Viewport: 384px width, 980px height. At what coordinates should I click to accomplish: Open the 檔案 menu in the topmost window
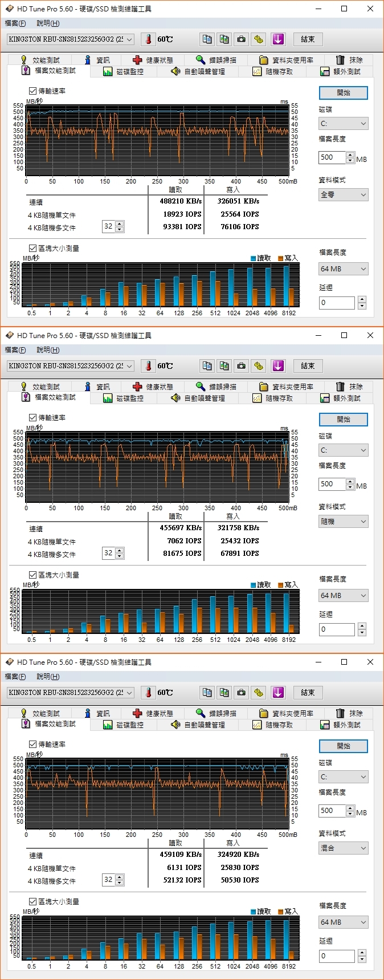15,23
